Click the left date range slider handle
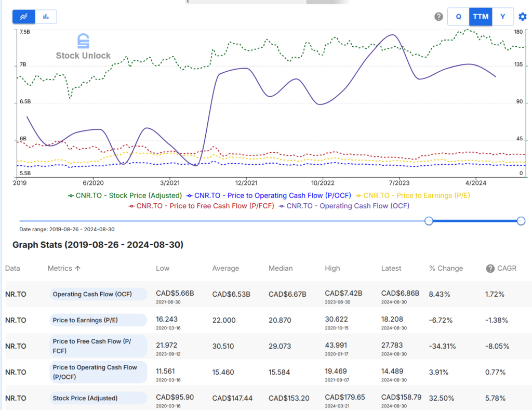This screenshot has height=410, width=532. click(429, 221)
